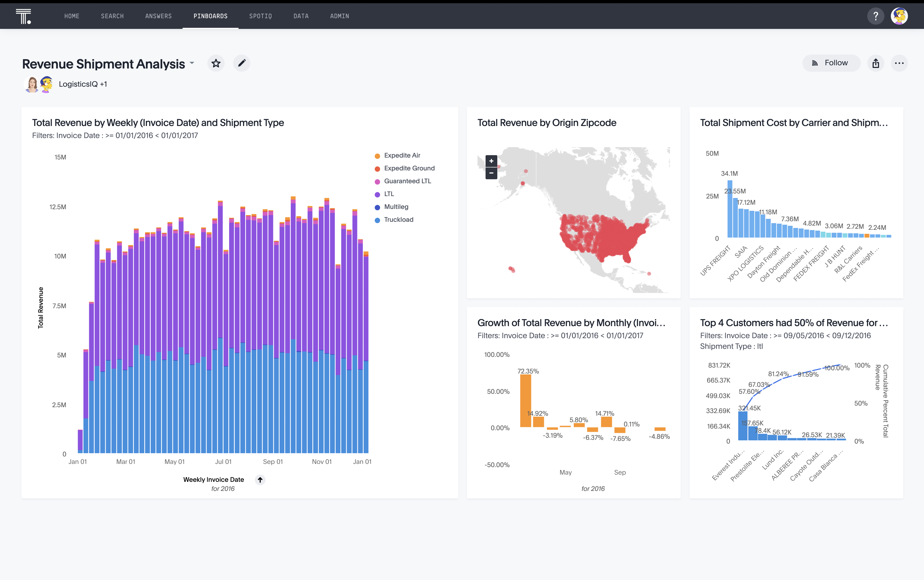The image size is (924, 580).
Task: Toggle Truckload legend series
Action: point(394,220)
